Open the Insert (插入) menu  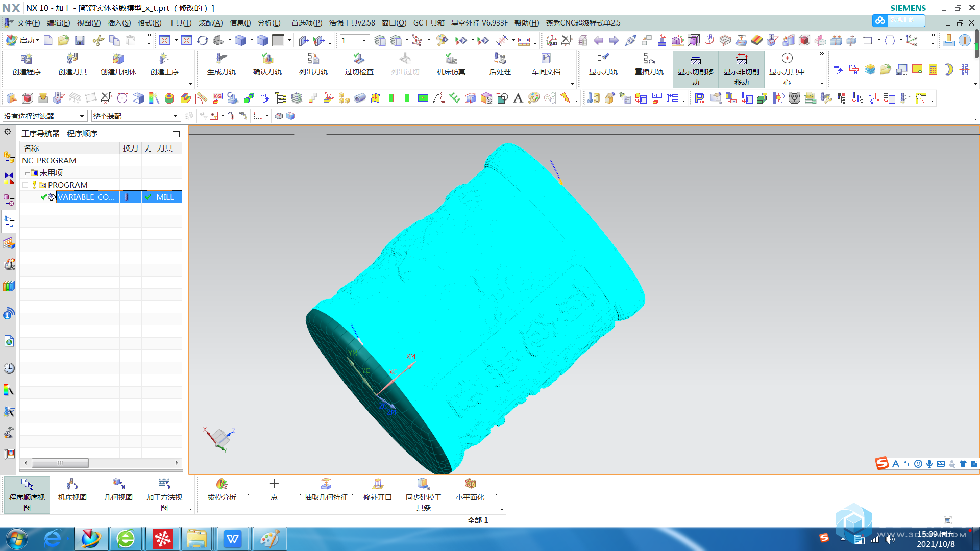(x=119, y=23)
